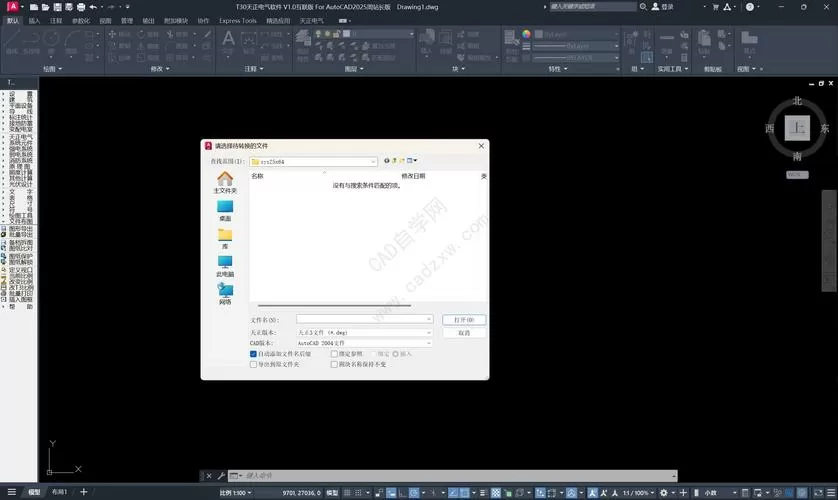Image resolution: width=838 pixels, height=500 pixels.
Task: Select the large Text 'A' tool
Action: coord(228,38)
